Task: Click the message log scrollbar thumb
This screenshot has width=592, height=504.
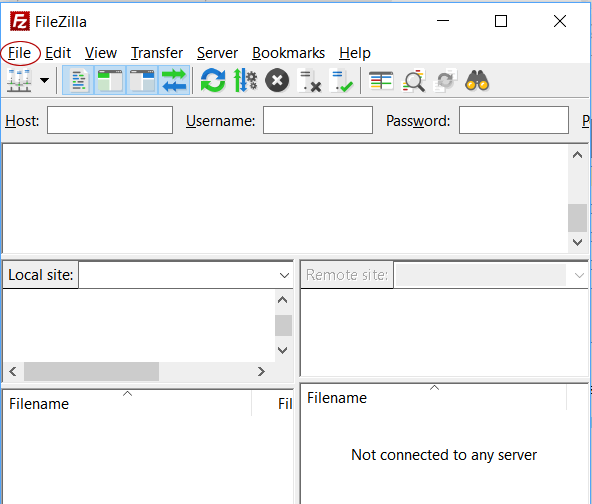Action: [x=577, y=218]
